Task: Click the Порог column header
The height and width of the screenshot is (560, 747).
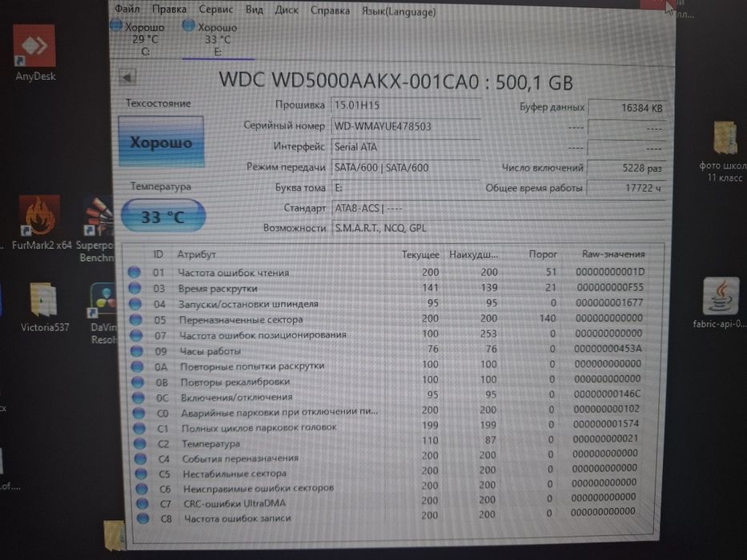Action: point(543,254)
